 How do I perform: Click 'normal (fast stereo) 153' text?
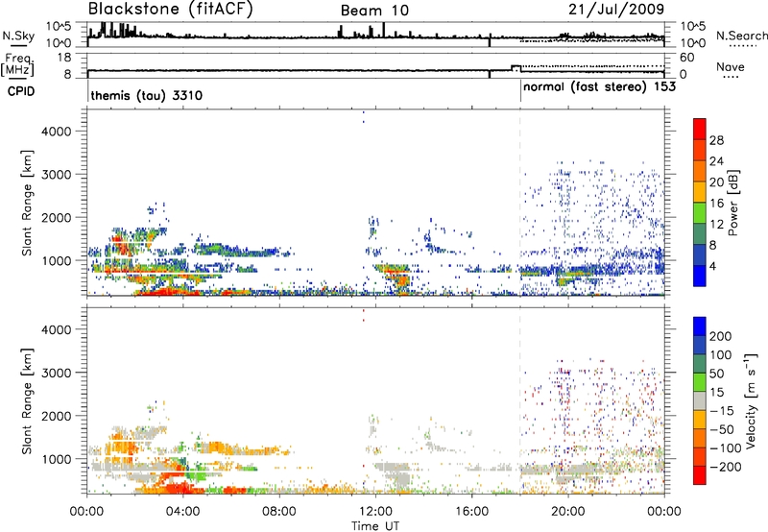599,86
